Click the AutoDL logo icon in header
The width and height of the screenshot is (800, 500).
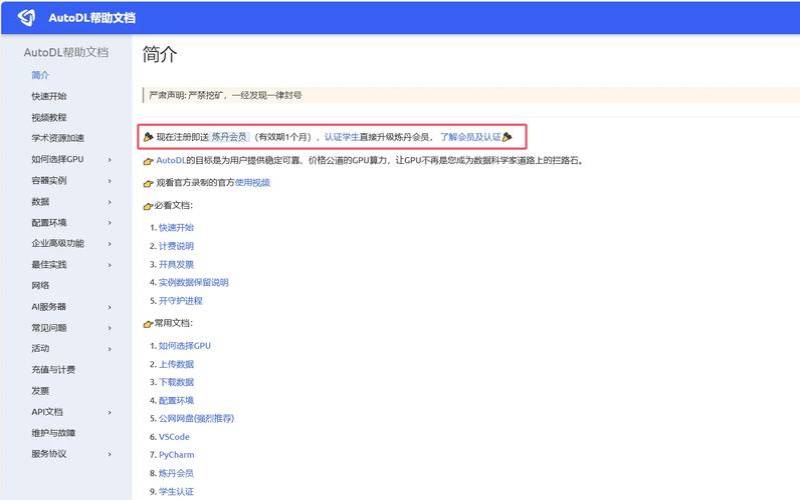[27, 17]
